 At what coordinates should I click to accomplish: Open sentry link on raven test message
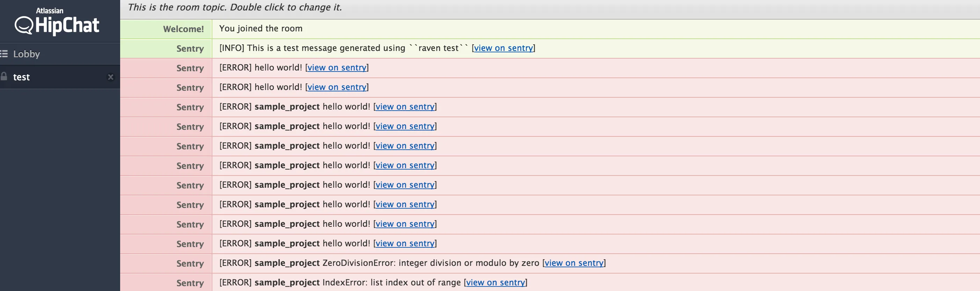click(503, 48)
